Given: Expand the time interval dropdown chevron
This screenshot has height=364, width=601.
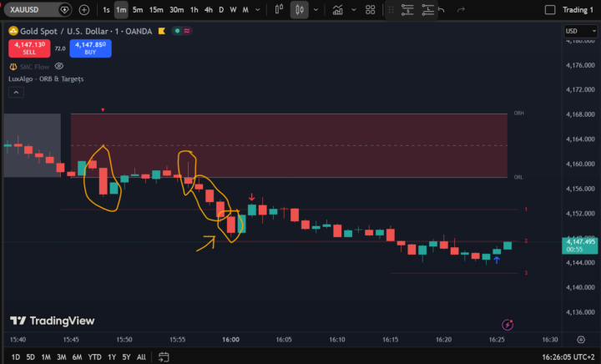Looking at the screenshot, I should (258, 10).
